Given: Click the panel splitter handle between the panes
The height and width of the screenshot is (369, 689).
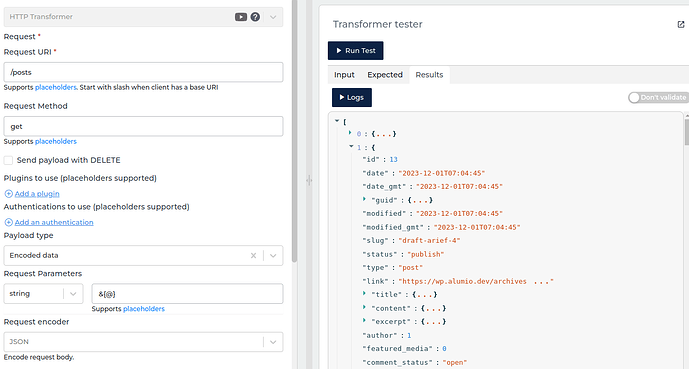Looking at the screenshot, I should coord(309,180).
